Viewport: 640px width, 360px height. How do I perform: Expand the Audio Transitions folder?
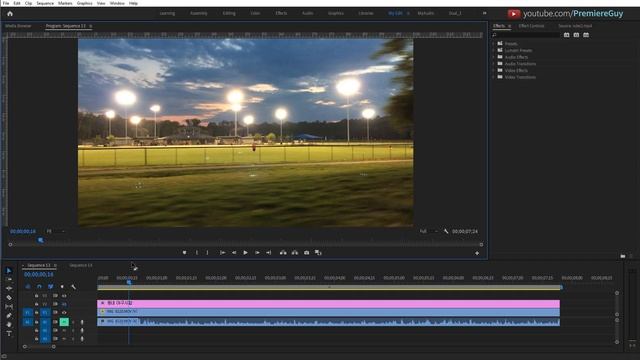(493, 64)
